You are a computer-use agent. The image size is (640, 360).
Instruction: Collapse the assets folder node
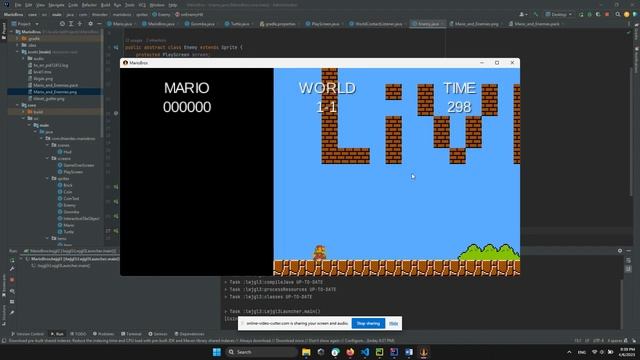coord(18,52)
